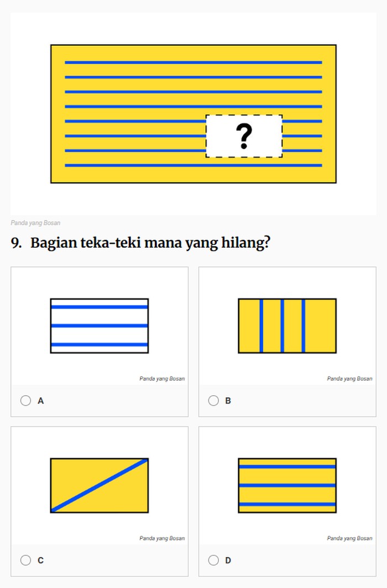Screen dimensions: 387x588
Task: Click the letter A answer label
Action: click(40, 401)
